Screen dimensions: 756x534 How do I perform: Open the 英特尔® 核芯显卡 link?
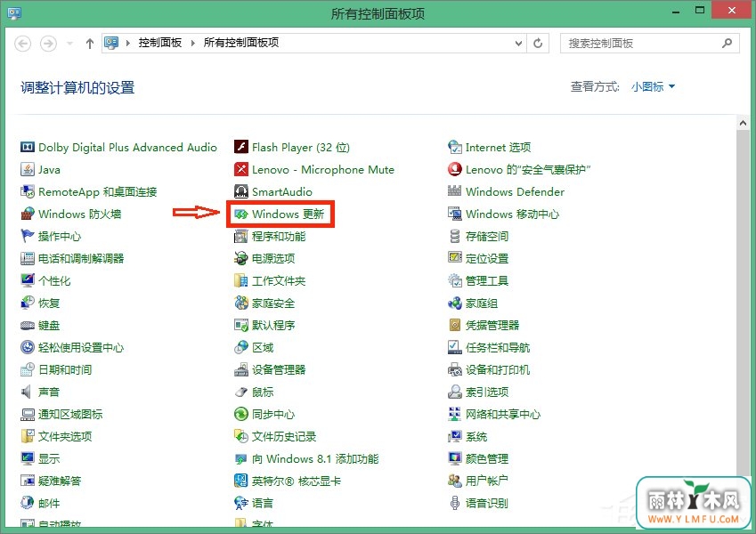[297, 481]
